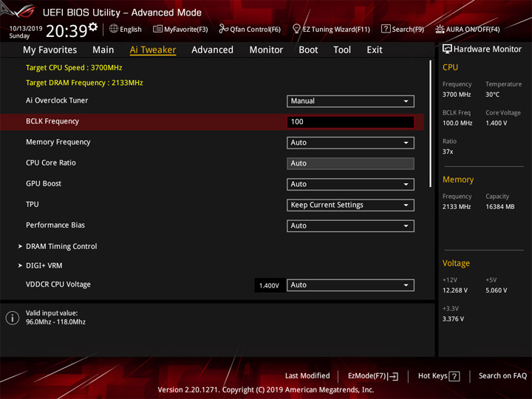
Task: Open the Ai Overclock Tuner dropdown
Action: pos(350,101)
